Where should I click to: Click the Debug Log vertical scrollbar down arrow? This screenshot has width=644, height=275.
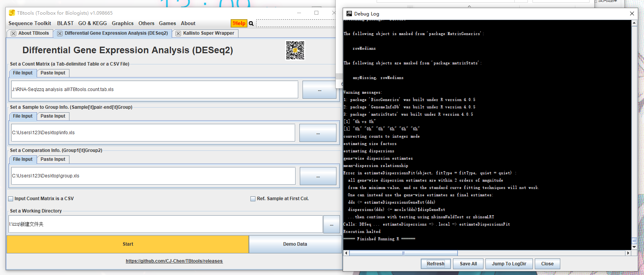point(634,247)
